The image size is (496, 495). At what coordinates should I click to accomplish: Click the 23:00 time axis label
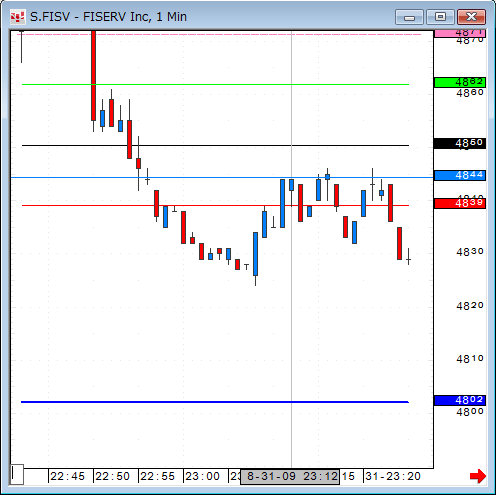(x=202, y=476)
